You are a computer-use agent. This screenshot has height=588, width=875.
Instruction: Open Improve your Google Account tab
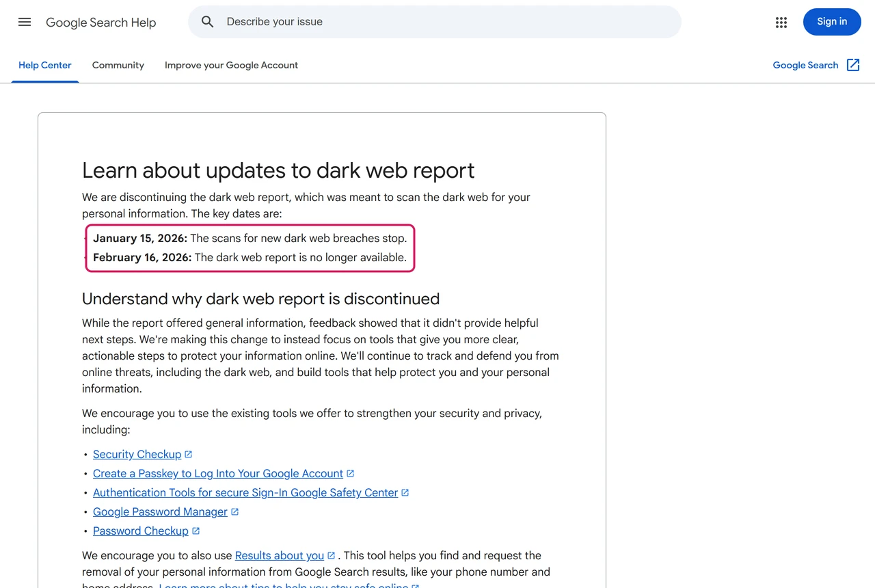click(231, 66)
